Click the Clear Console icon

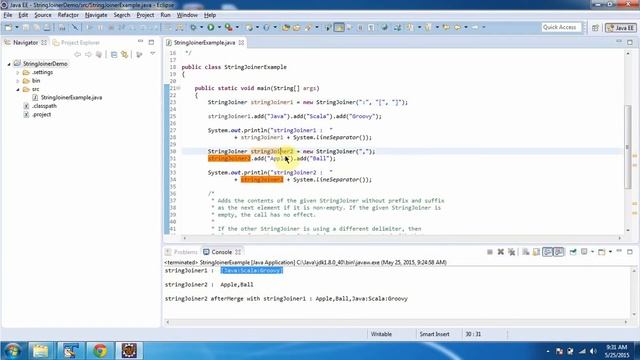(526, 252)
